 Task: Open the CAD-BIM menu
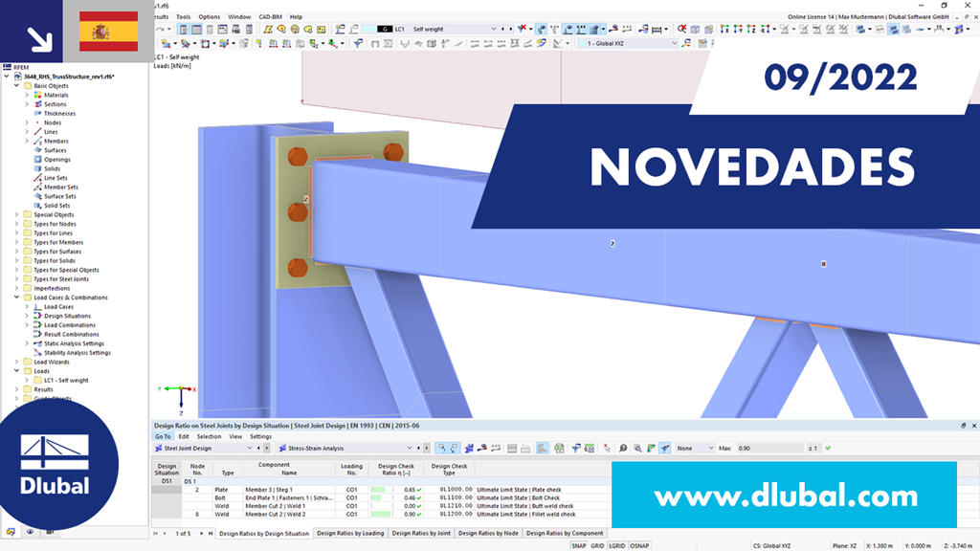[270, 17]
